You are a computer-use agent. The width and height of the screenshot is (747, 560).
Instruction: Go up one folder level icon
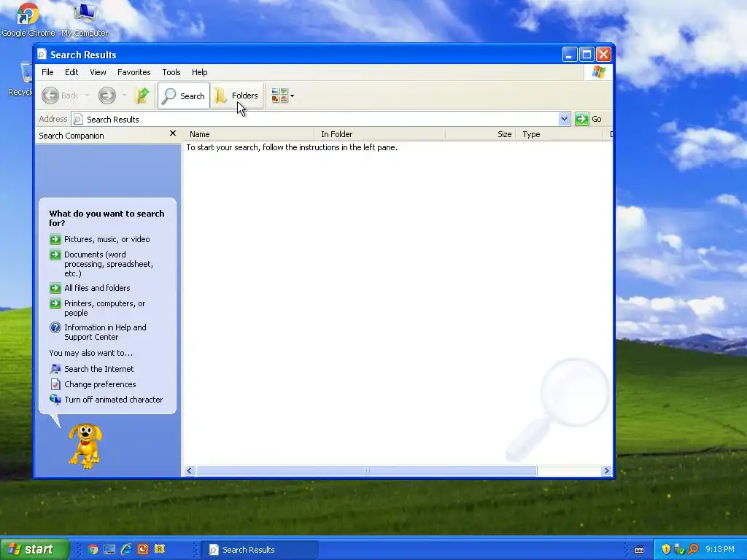coord(142,96)
